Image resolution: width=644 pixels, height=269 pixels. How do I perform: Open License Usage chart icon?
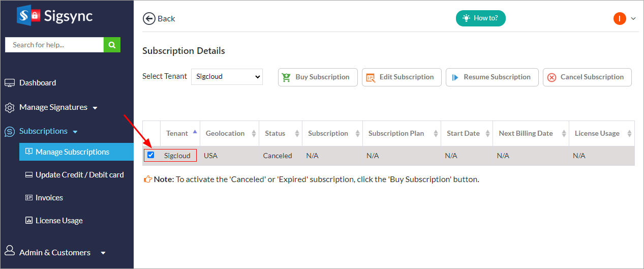click(x=29, y=221)
